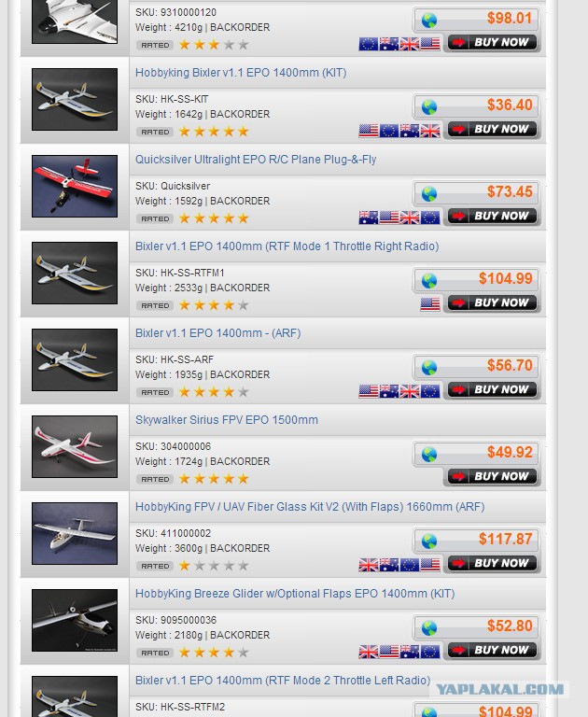
Task: Click Australian flag on the Quicksilver Ultralight row
Action: (x=369, y=218)
